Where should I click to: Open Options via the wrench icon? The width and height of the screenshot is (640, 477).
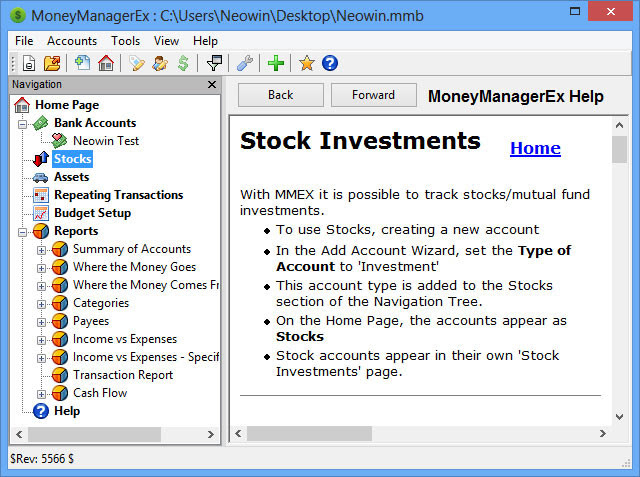click(245, 63)
